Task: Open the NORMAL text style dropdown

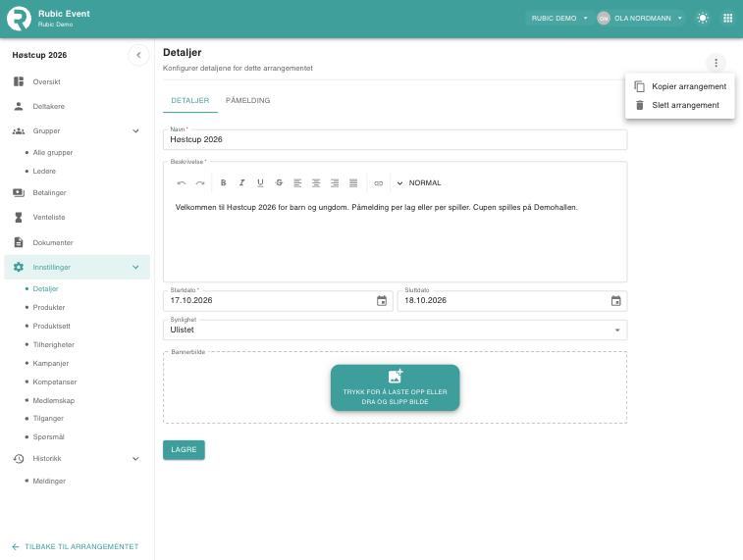Action: [418, 183]
